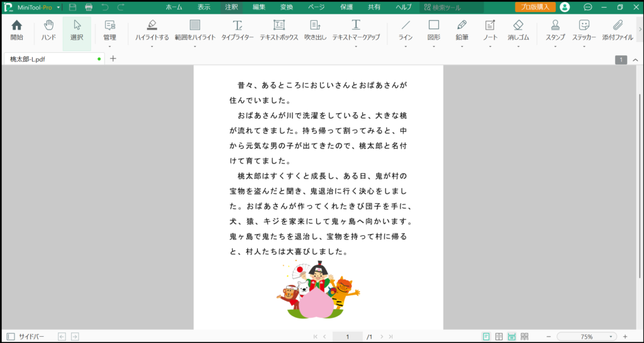Zoom out with the minus button
This screenshot has height=343, width=644.
pyautogui.click(x=548, y=337)
